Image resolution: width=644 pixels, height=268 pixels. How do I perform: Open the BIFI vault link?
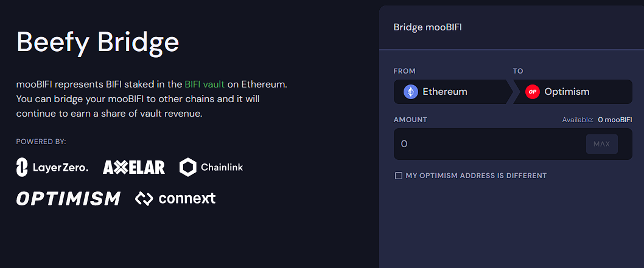coord(205,84)
